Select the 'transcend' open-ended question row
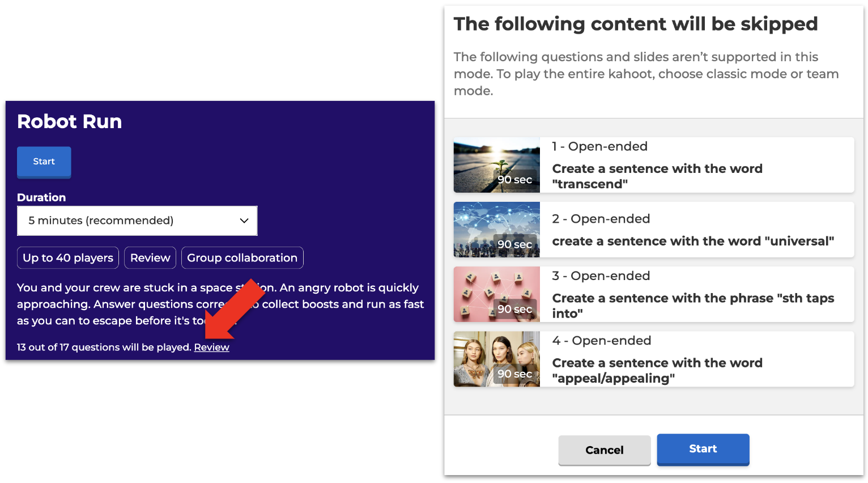868x483 pixels. (x=696, y=165)
